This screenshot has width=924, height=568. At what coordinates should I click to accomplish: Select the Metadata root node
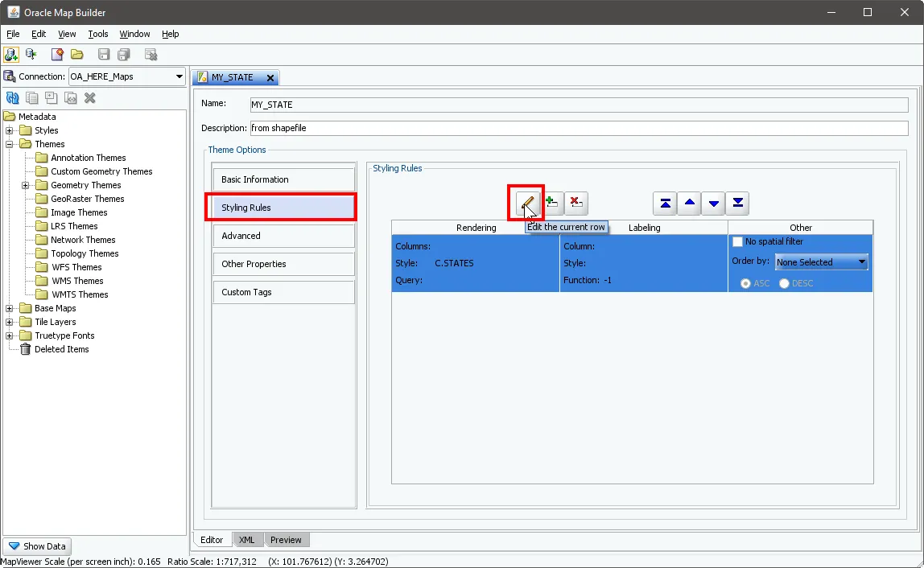[x=30, y=117]
